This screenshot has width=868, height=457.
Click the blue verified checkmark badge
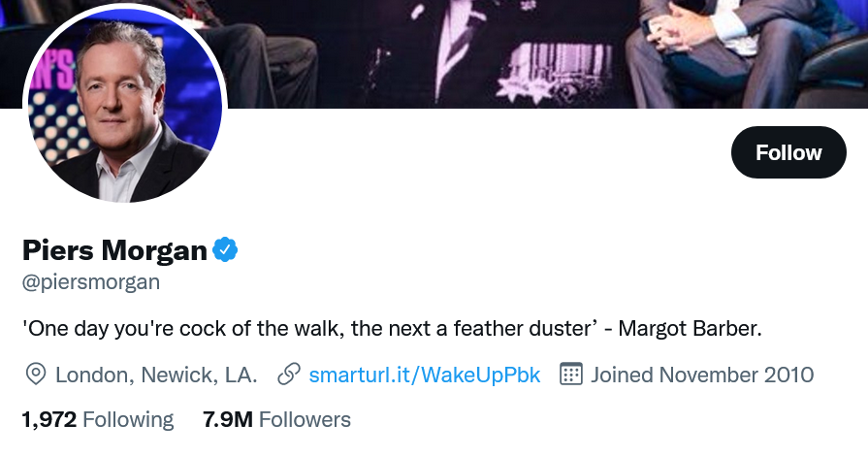[x=225, y=250]
